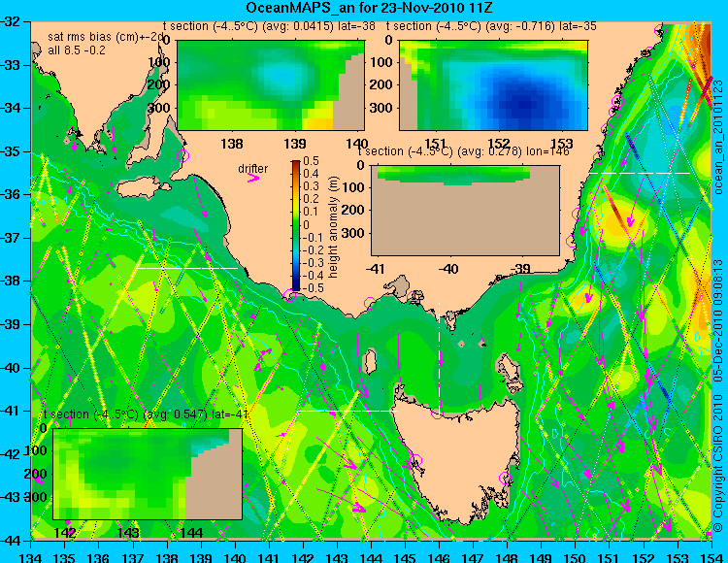This screenshot has width=728, height=563.
Task: Open the lat=-35 temperature section inset plot
Action: 493,85
